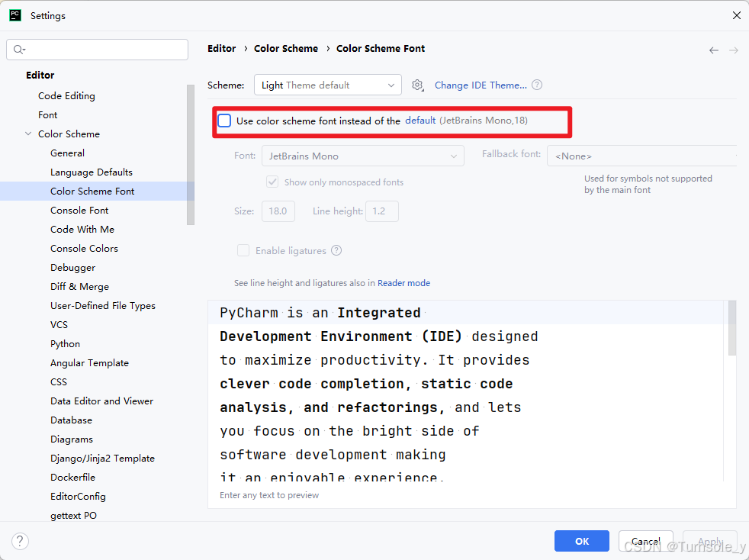Select Angular Template in the tree
749x560 pixels.
point(89,363)
